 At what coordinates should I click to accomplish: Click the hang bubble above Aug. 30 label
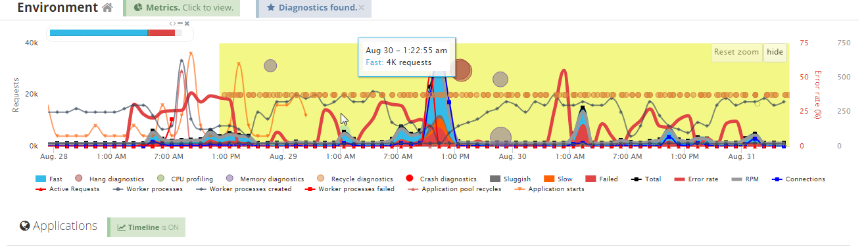[x=500, y=80]
